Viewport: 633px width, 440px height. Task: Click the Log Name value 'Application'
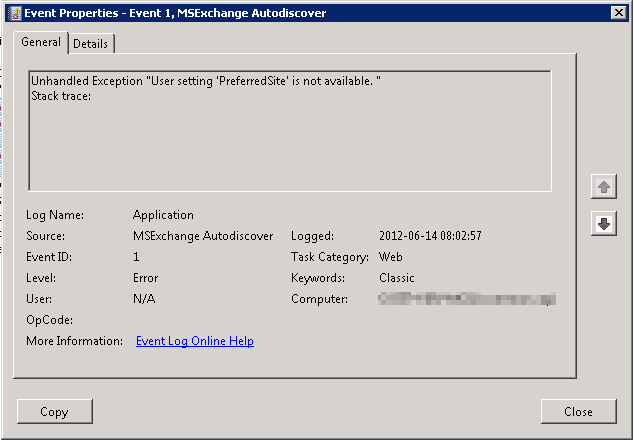coord(163,215)
